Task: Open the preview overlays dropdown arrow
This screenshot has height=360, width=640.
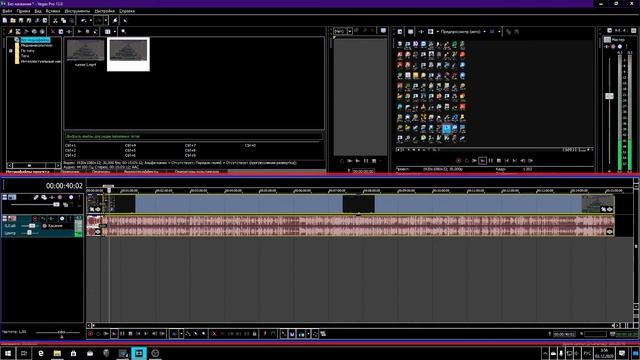Action: pos(499,31)
